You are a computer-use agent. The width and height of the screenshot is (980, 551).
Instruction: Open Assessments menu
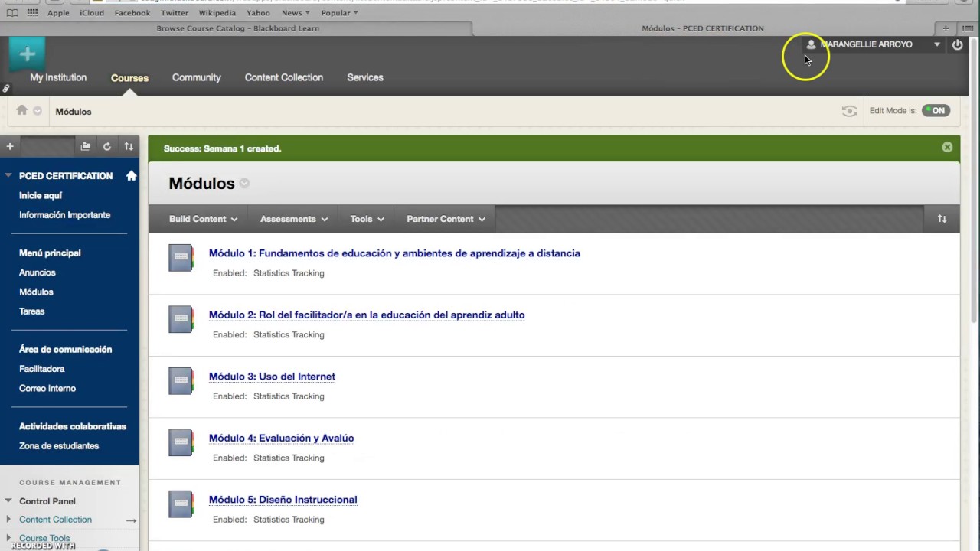click(294, 219)
